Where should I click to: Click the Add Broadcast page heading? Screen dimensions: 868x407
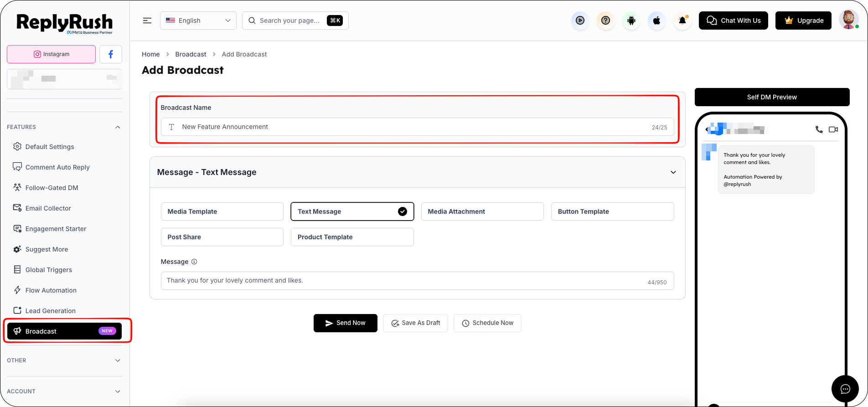tap(183, 70)
